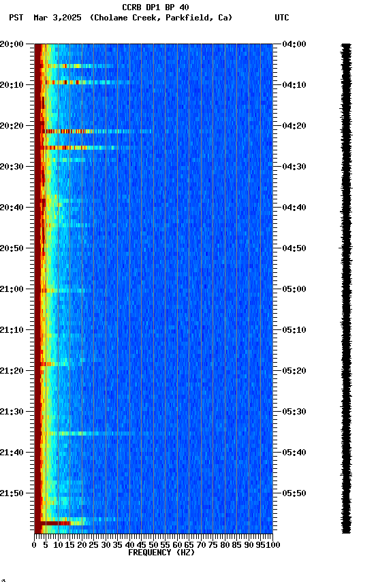The height and width of the screenshot is (588, 376).
Task: Click the 04:00 UTC time label
Action: click(294, 44)
